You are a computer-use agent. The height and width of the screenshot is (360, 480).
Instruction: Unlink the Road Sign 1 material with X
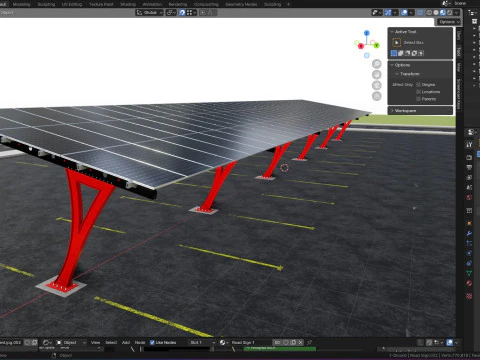pos(300,342)
